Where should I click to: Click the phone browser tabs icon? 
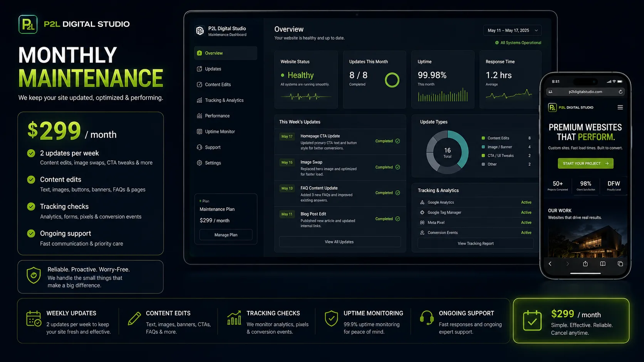(620, 264)
